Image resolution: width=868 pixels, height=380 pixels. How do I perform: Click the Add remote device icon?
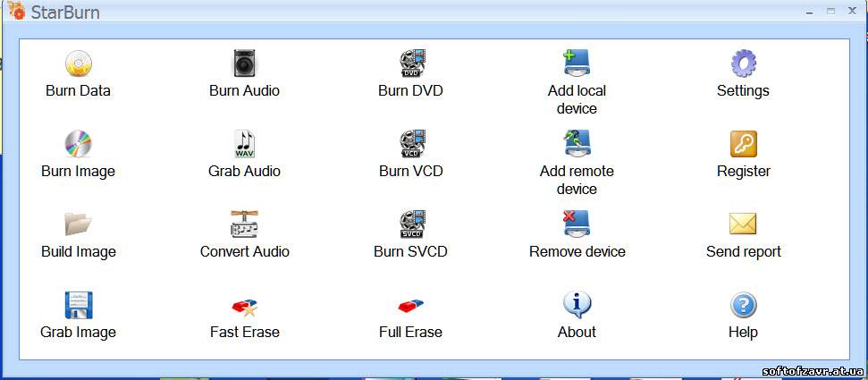[x=577, y=143]
